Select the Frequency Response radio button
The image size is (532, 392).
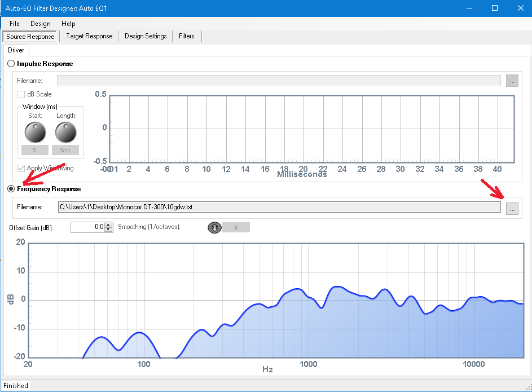(x=11, y=189)
